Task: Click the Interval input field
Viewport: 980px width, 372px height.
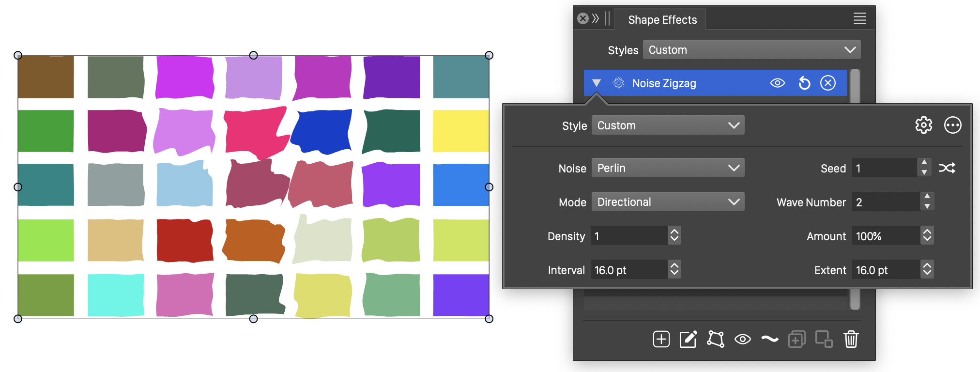Action: click(628, 270)
